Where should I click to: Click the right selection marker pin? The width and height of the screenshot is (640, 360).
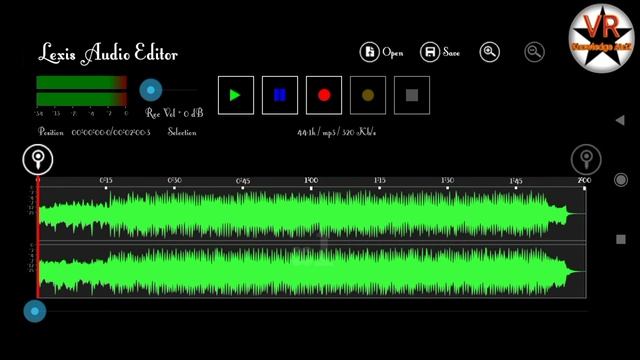pyautogui.click(x=586, y=159)
